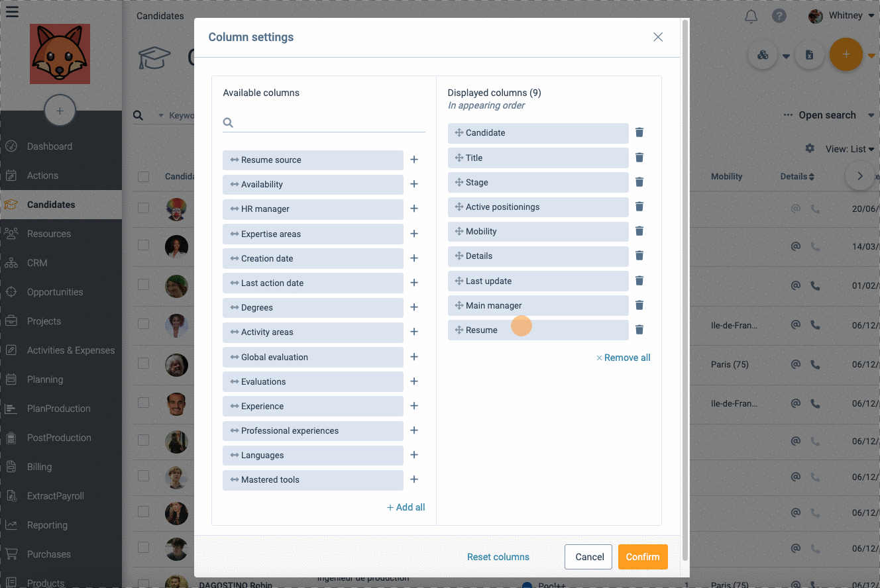The width and height of the screenshot is (880, 588).
Task: Click the Reset columns link
Action: tap(498, 557)
